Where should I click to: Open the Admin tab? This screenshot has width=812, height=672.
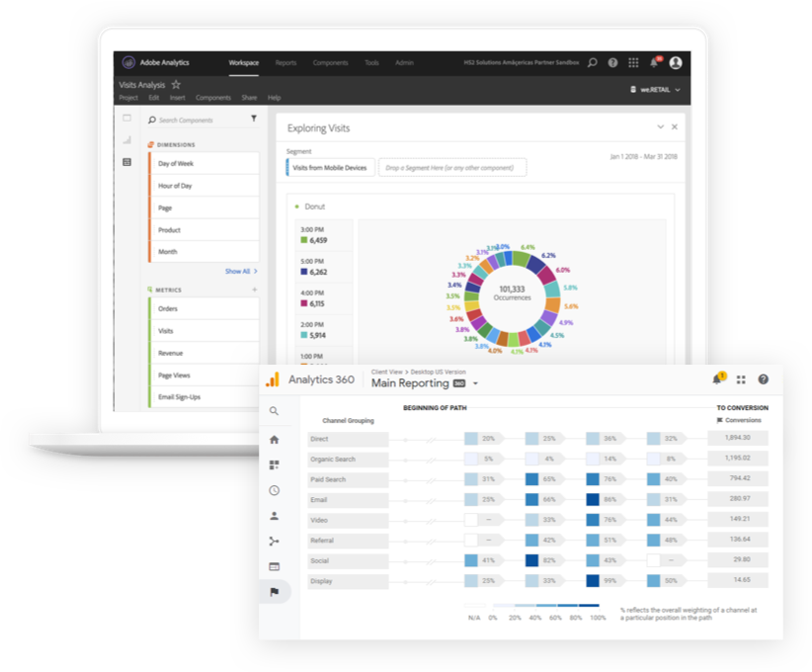[x=404, y=62]
